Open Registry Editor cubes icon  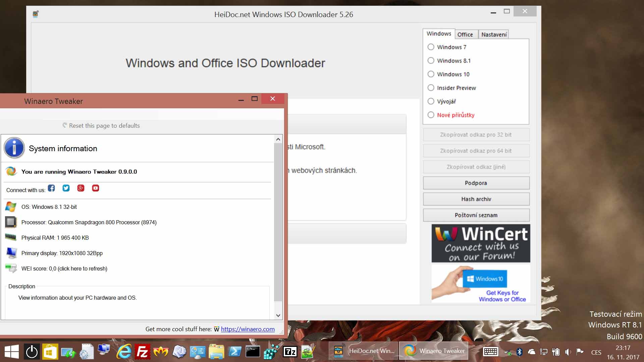(x=271, y=352)
